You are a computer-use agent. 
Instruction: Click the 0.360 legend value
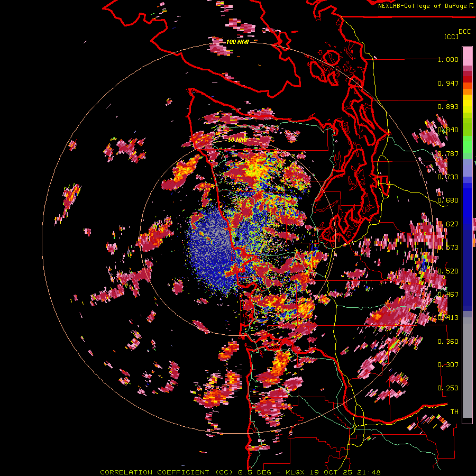[448, 342]
